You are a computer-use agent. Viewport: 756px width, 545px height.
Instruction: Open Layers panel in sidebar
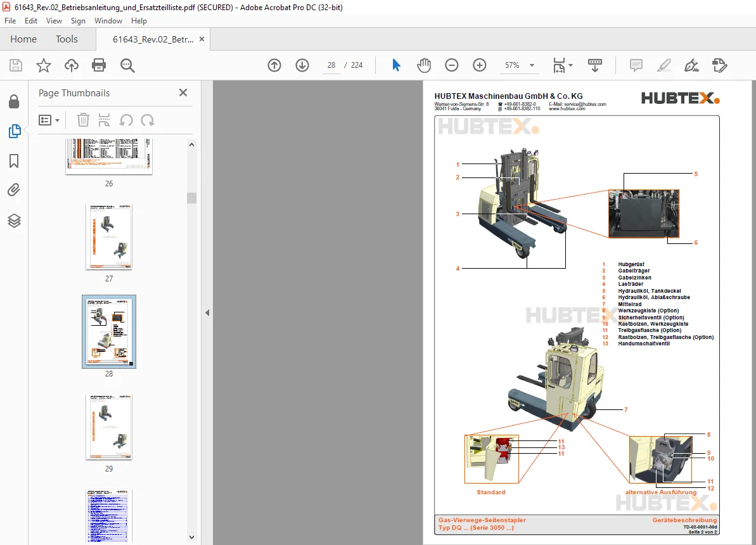[x=14, y=221]
